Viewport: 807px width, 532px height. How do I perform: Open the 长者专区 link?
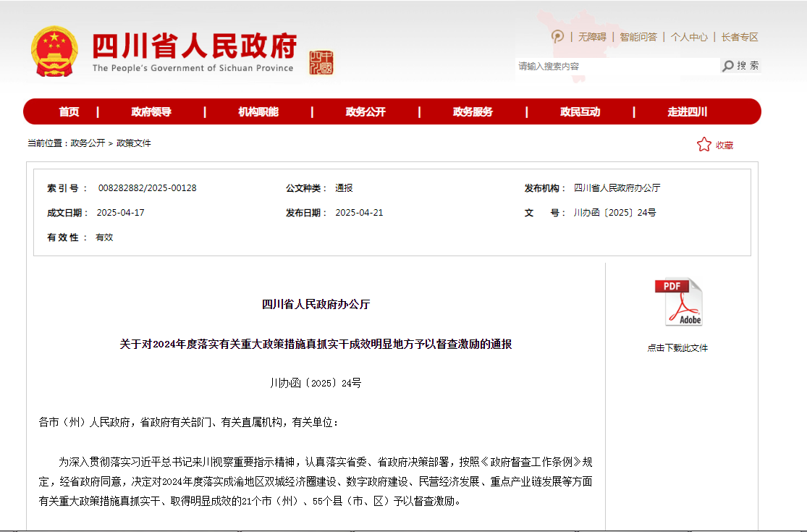pyautogui.click(x=740, y=37)
